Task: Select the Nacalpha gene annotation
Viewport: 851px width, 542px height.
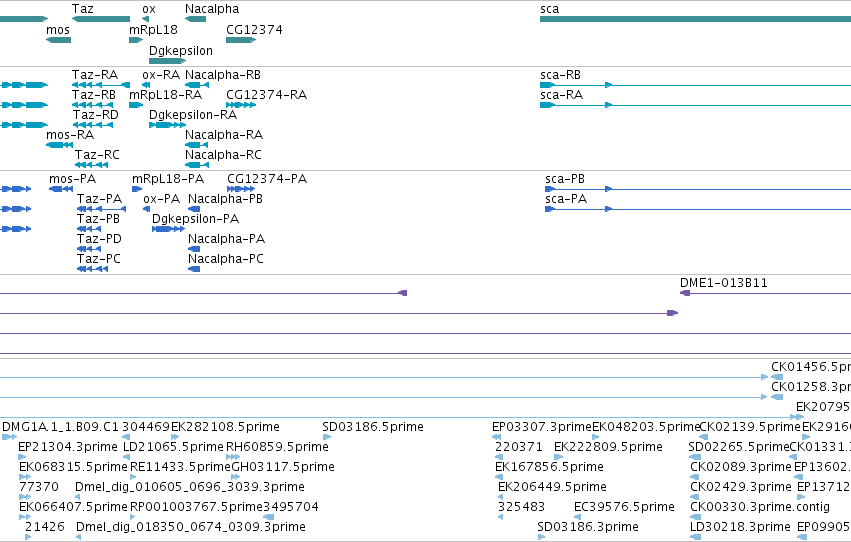Action: click(x=195, y=19)
